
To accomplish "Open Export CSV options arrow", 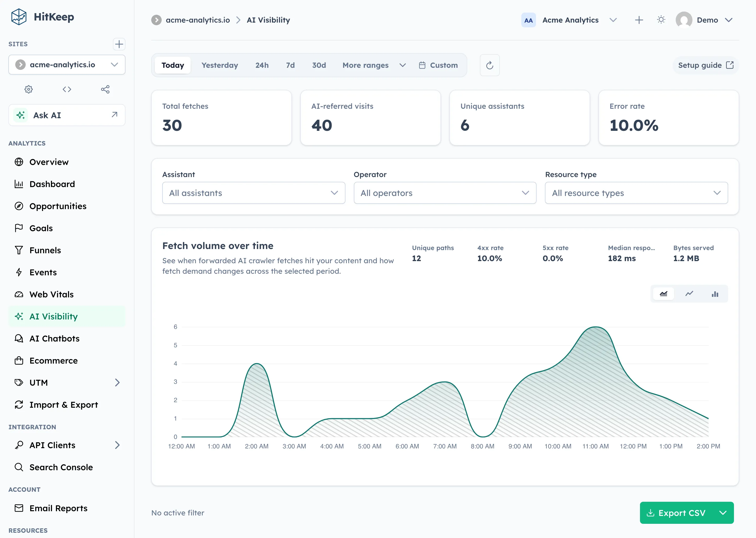I will coord(723,513).
